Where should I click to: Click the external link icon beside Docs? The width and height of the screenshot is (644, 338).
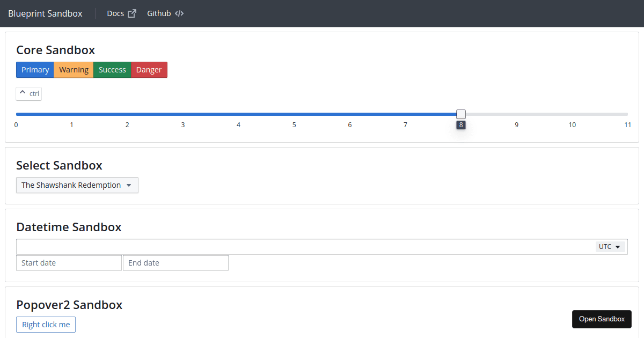coord(131,13)
